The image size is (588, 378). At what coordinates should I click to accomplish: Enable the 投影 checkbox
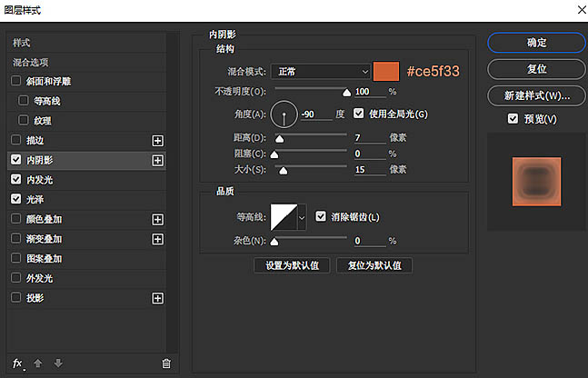pos(15,297)
